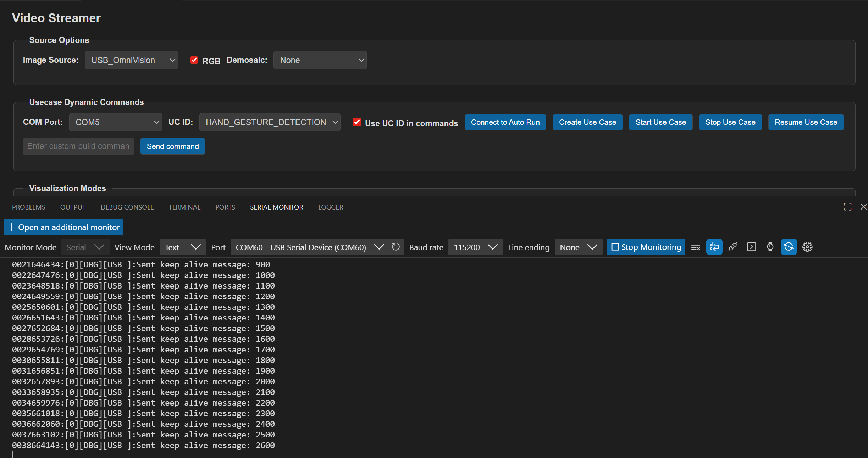Click the Create Use Case button
The width and height of the screenshot is (868, 458).
click(587, 122)
